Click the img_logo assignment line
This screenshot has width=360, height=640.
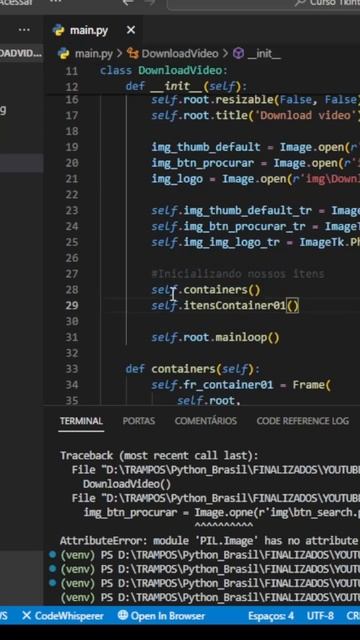[256, 179]
